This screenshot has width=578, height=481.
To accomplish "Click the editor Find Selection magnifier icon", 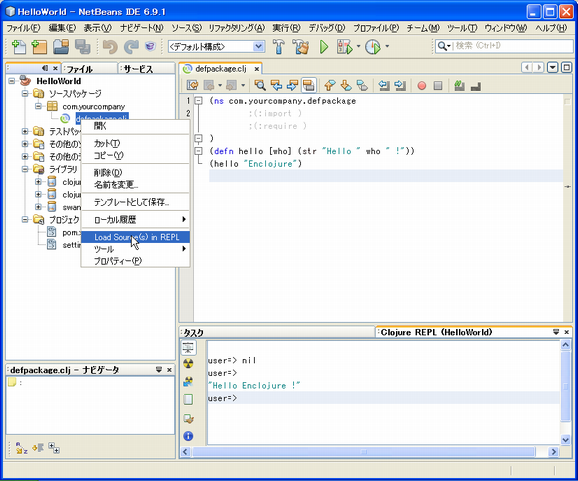I will point(260,86).
